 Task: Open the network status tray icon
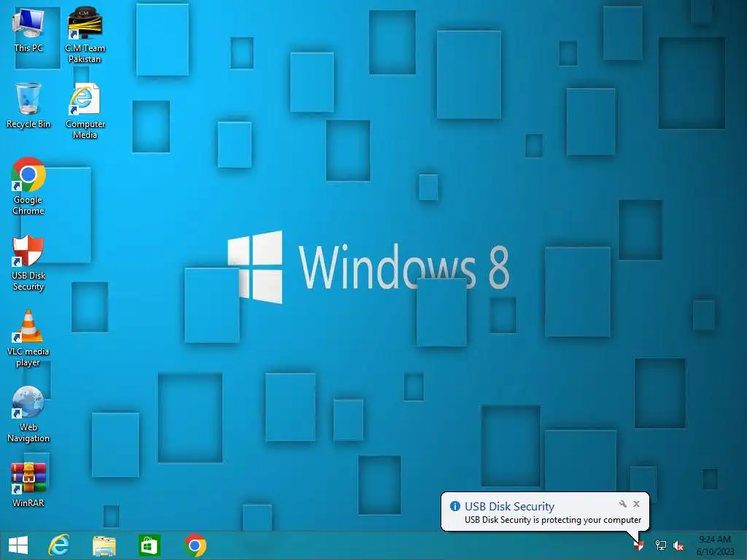(661, 545)
